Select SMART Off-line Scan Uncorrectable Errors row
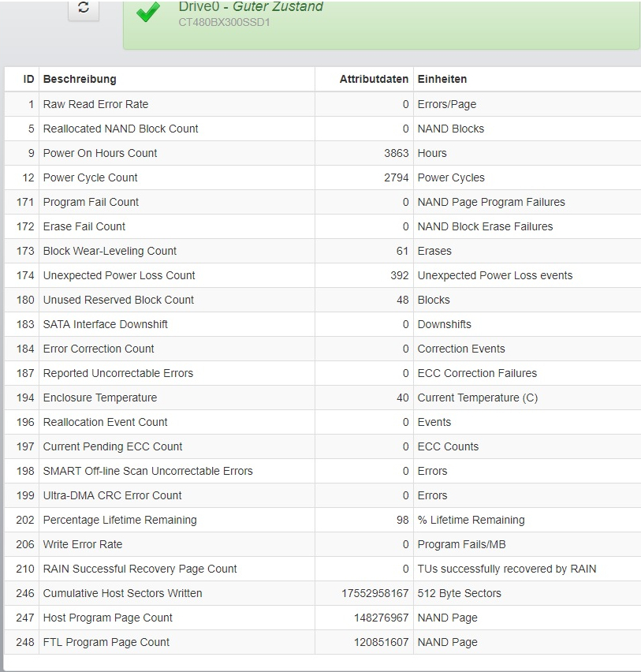The width and height of the screenshot is (641, 672). click(x=322, y=471)
